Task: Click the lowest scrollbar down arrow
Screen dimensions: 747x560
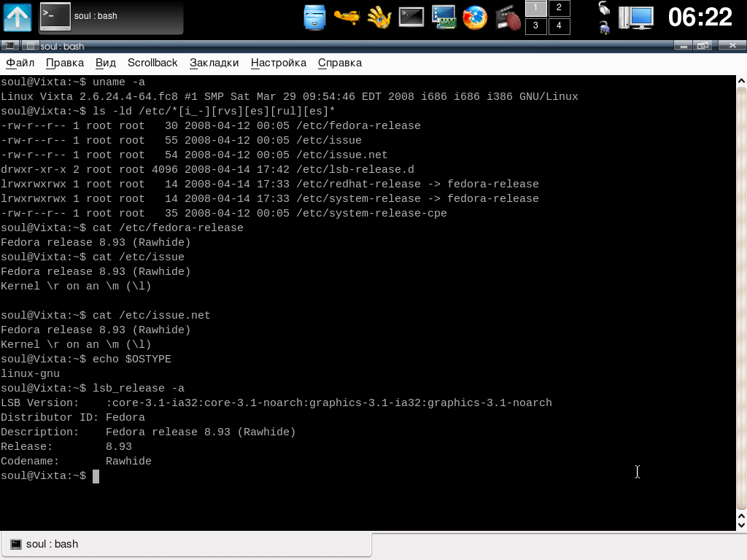Action: coord(741,525)
